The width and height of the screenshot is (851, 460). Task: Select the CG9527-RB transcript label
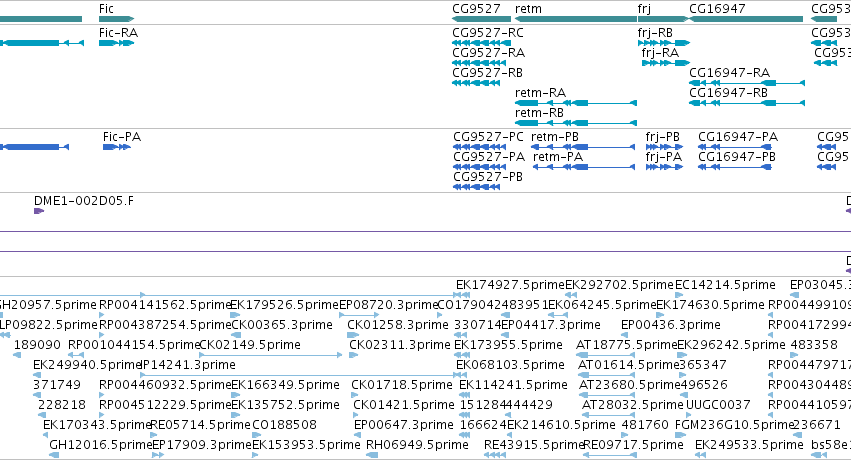pos(487,73)
